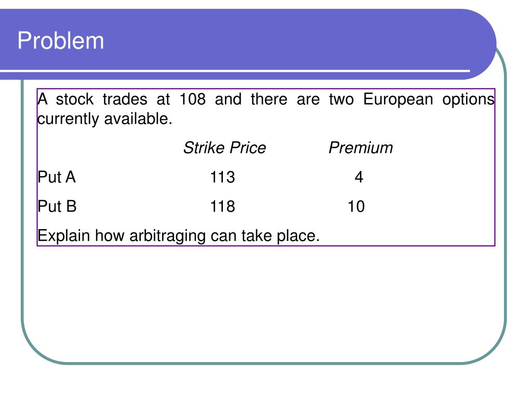Select the "Put B" row label
Viewport: 532px width, 399px height.
coord(57,206)
